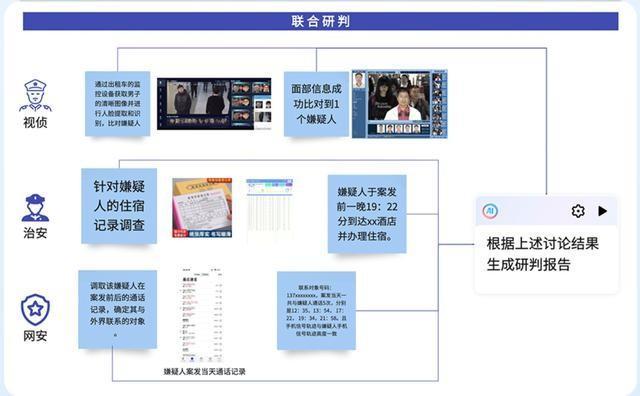Select the 针对嫌疑人的住宿记录调查 card

(119, 206)
